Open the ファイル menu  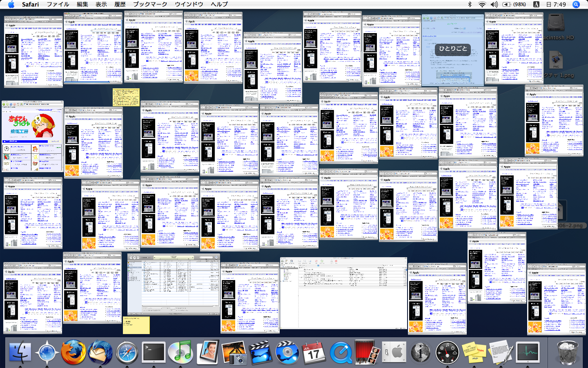click(x=58, y=4)
